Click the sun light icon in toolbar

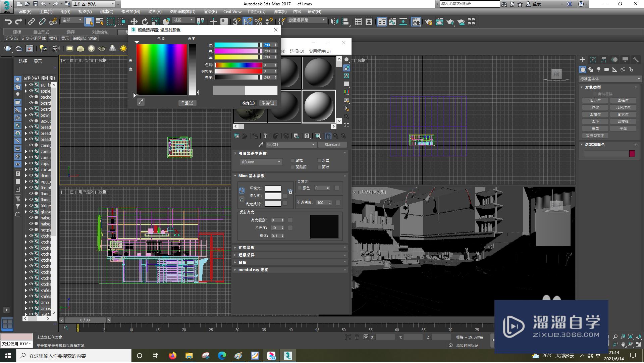point(123,49)
